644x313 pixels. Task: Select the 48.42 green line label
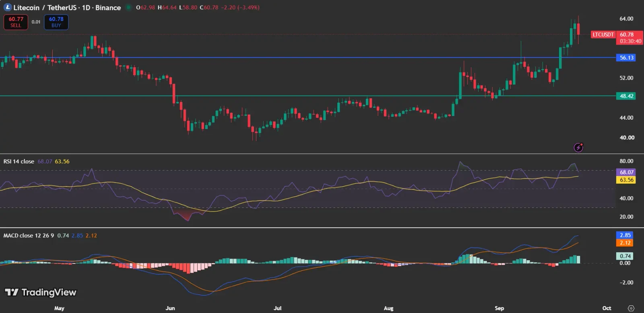(627, 96)
